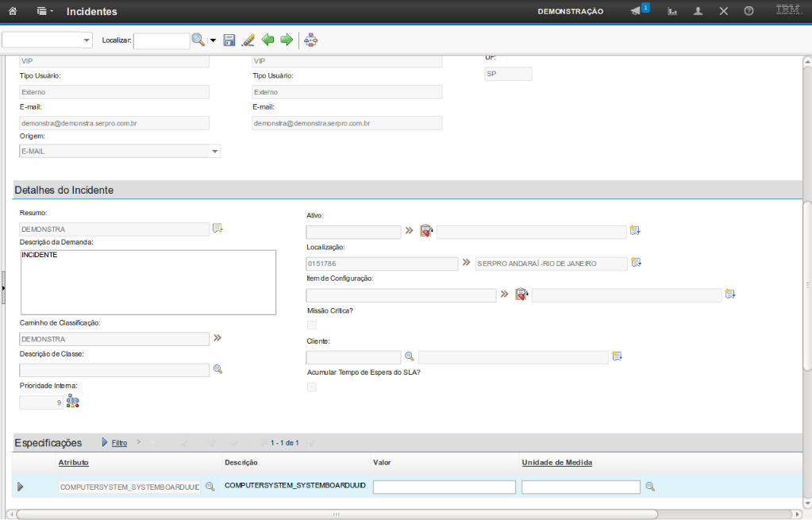Open the Help question mark icon

pyautogui.click(x=749, y=11)
